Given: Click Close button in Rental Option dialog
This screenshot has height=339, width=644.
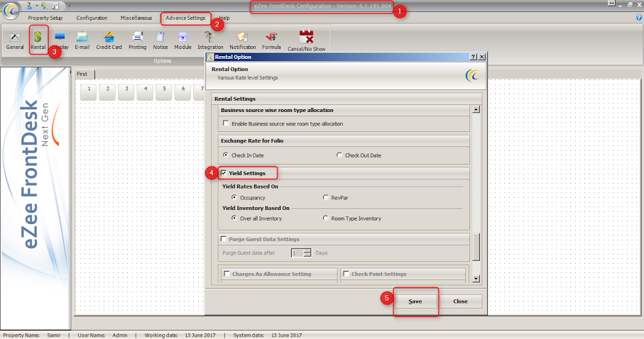Looking at the screenshot, I should (x=460, y=301).
